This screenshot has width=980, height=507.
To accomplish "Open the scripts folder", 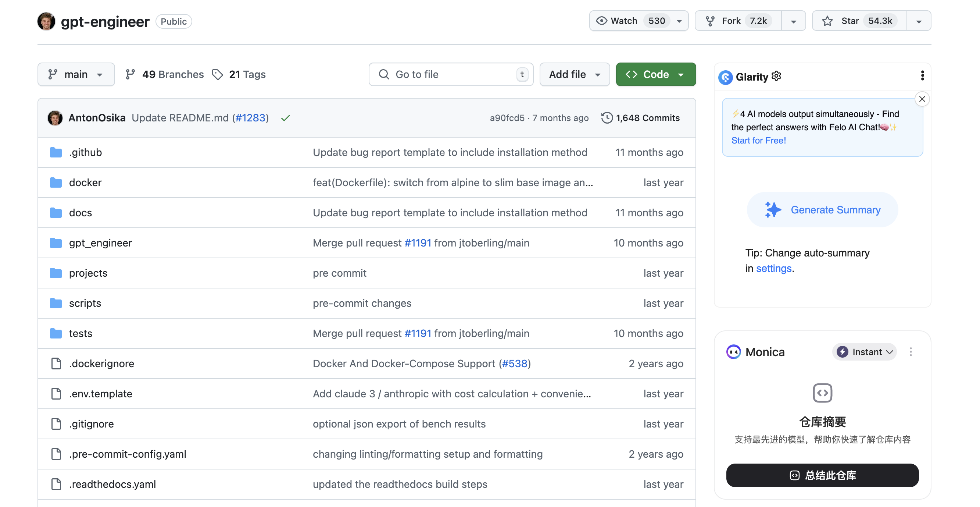I will pyautogui.click(x=85, y=303).
